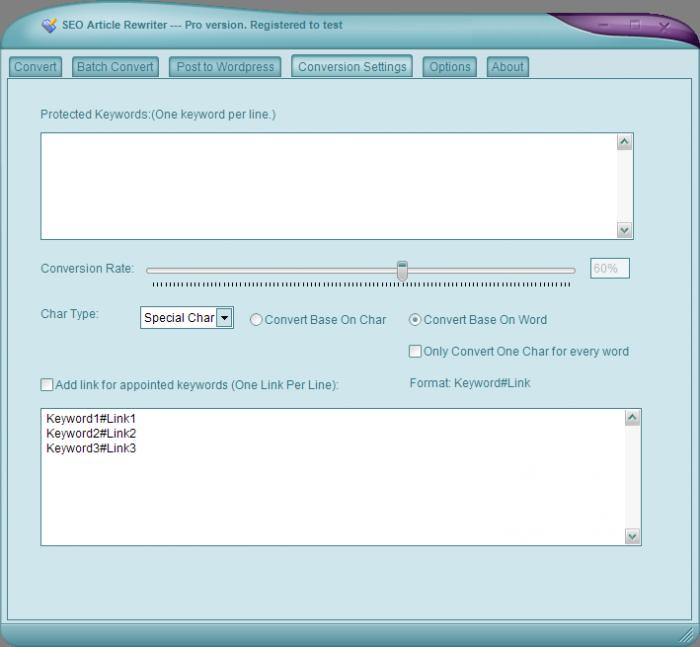Maximize the SEO Article Rewriter window

pyautogui.click(x=634, y=25)
